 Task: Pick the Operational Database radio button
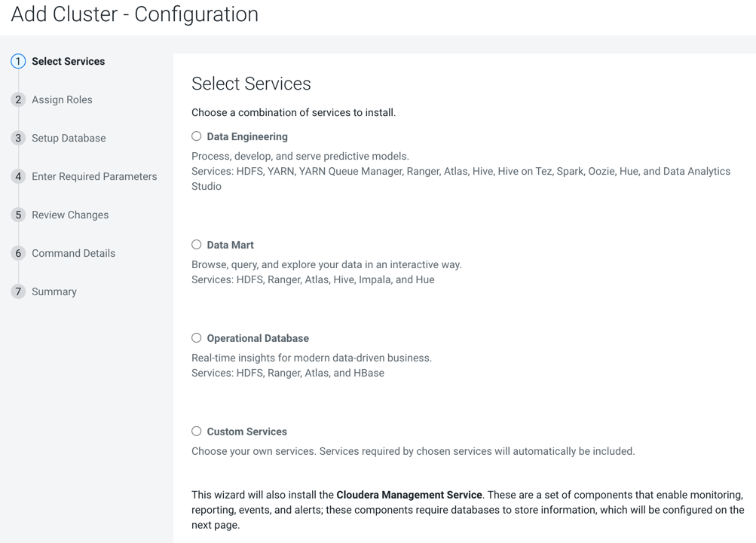coord(197,338)
